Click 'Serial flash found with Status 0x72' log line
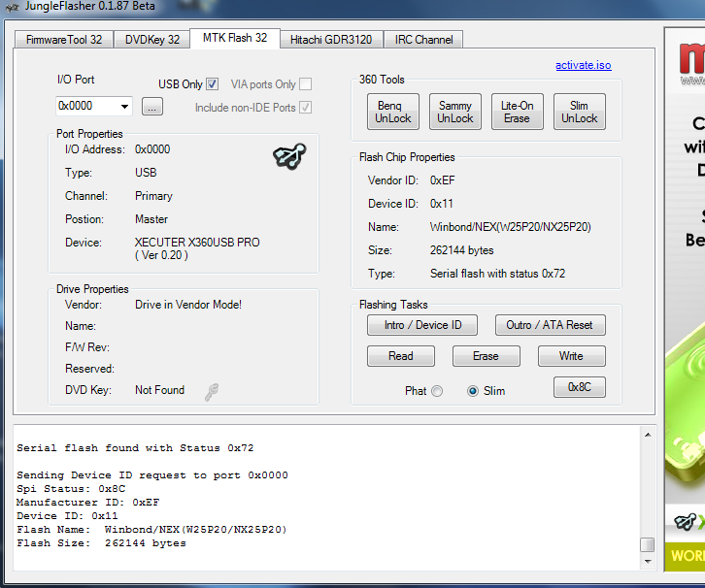The width and height of the screenshot is (705, 588). 135,448
